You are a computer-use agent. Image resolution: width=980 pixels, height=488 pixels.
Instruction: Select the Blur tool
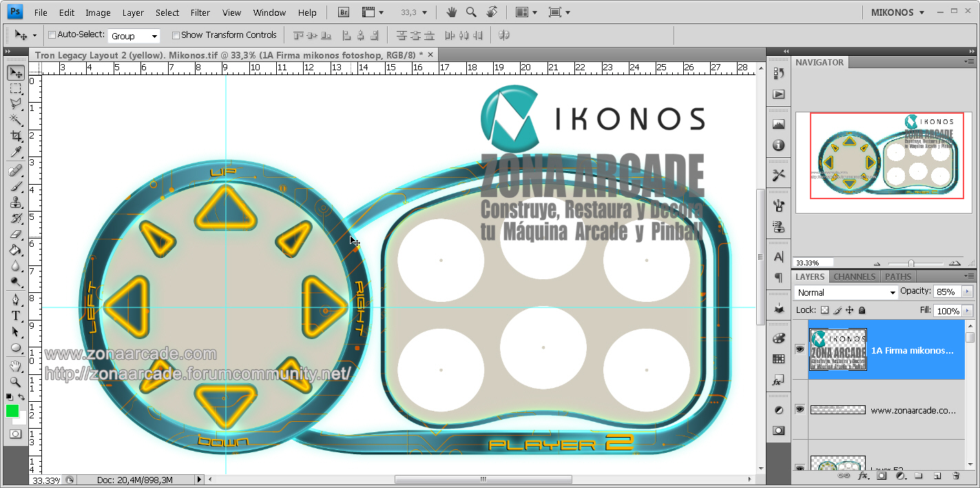[x=16, y=266]
